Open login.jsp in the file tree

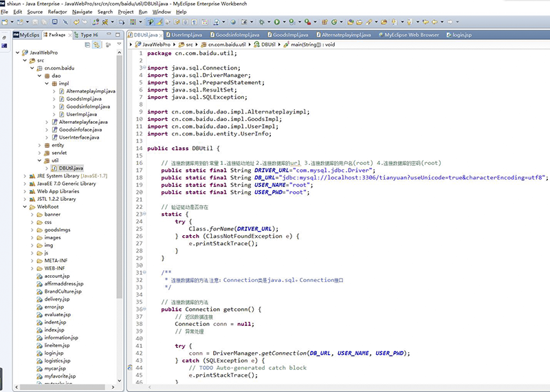tap(54, 353)
